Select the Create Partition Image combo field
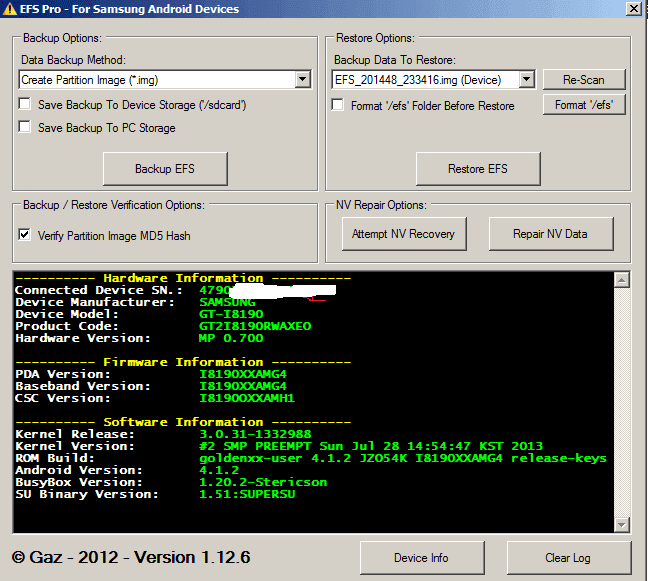Viewport: 648px width, 581px height. [165, 80]
